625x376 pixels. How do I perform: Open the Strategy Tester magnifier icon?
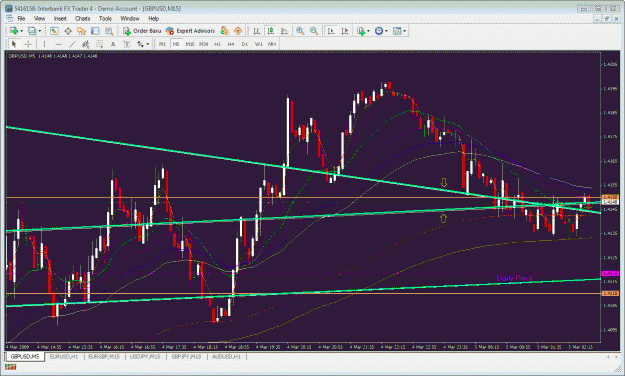(x=108, y=31)
